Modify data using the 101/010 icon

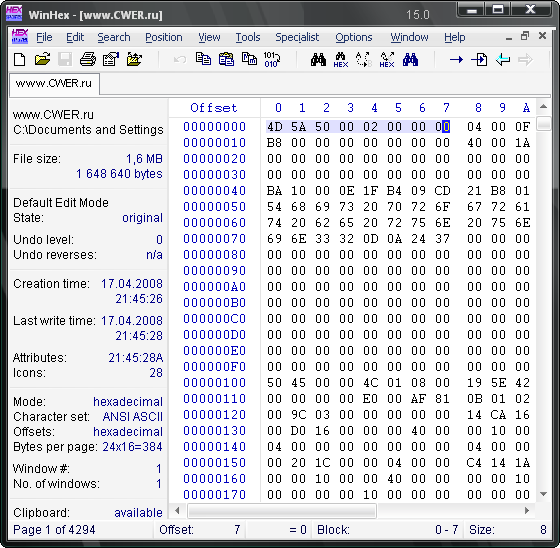(x=272, y=59)
